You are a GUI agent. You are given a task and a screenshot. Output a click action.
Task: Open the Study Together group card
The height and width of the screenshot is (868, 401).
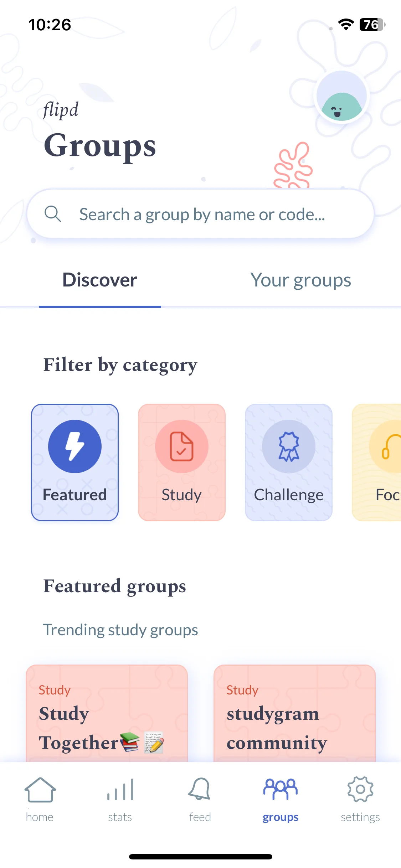point(107,713)
